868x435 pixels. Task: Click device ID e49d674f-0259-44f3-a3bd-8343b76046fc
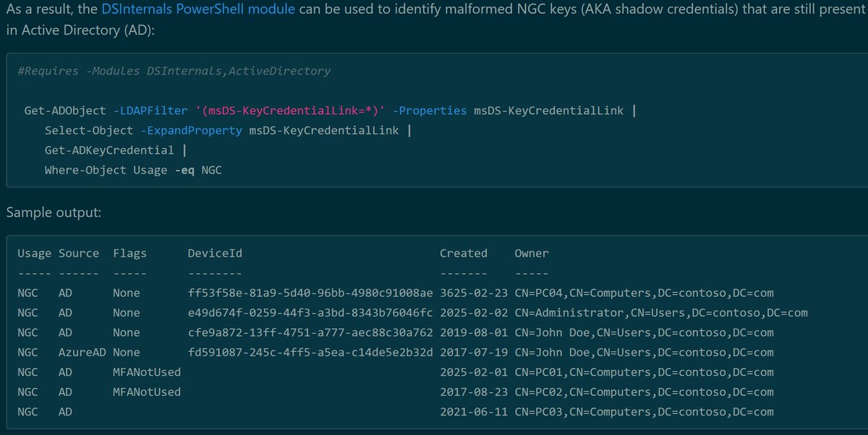(x=310, y=313)
